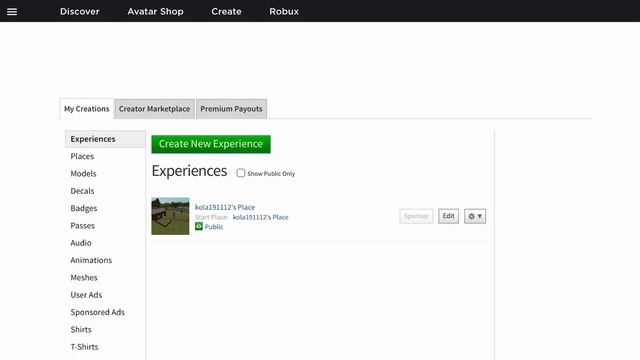Select Models in the sidebar
640x360 pixels.
pyautogui.click(x=83, y=173)
